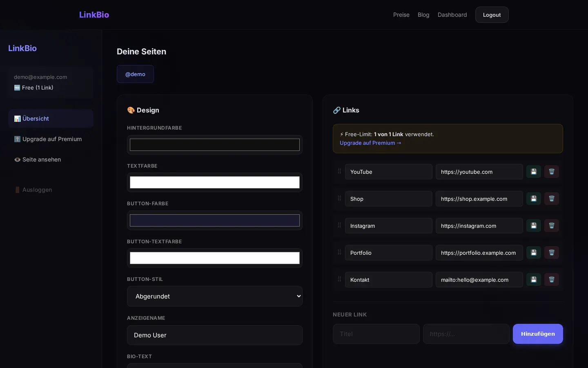Click the Deine Seiten heading
The image size is (588, 368).
[142, 52]
